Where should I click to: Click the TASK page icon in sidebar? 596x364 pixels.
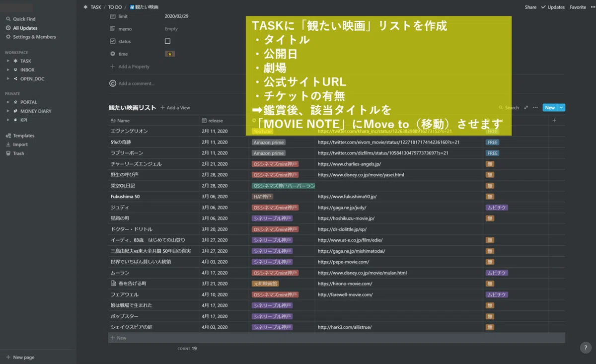(15, 61)
